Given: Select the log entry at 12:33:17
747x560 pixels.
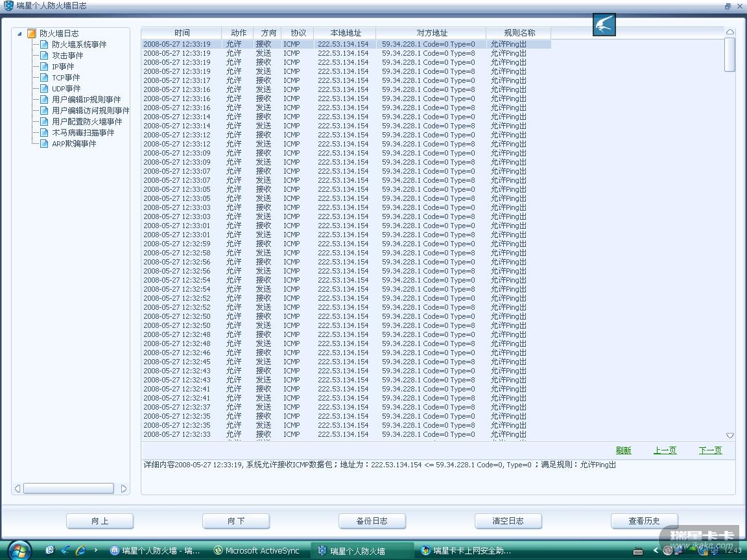Looking at the screenshot, I should 346,80.
